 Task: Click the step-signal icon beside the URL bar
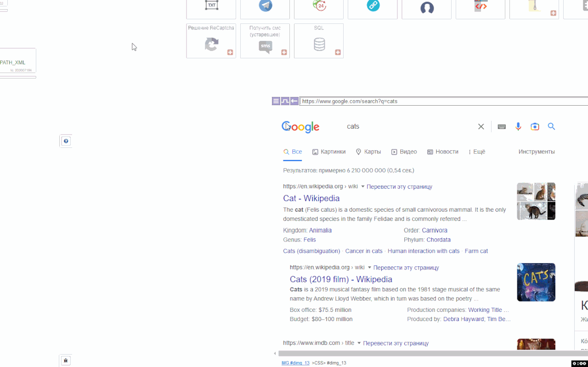tap(285, 101)
